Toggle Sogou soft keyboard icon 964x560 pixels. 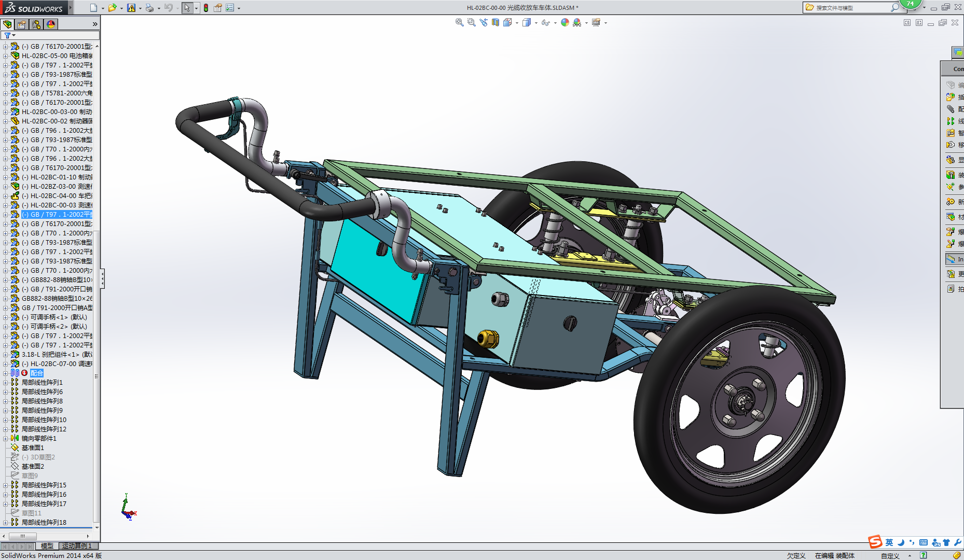click(924, 542)
